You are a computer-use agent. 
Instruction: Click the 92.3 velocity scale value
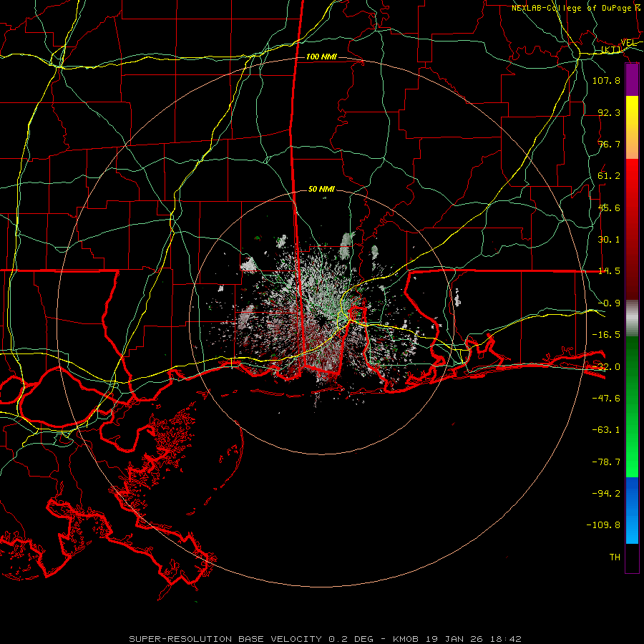[x=609, y=112]
